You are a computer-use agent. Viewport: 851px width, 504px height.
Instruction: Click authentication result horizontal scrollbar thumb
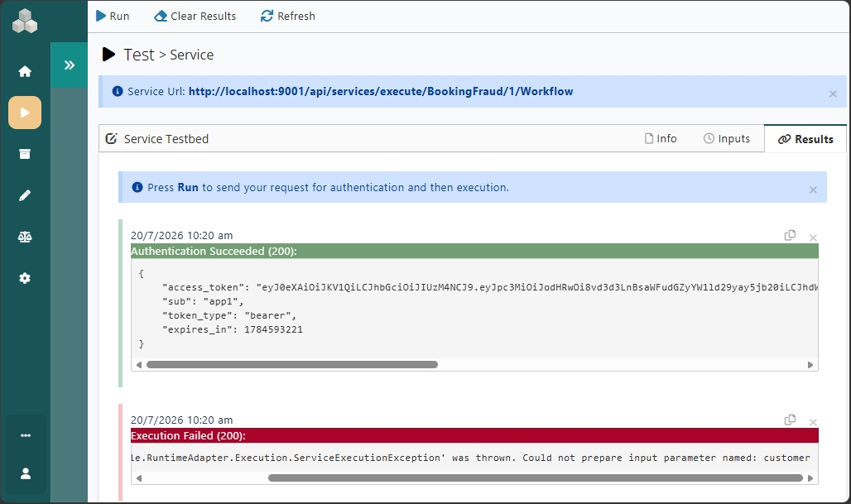click(x=292, y=365)
